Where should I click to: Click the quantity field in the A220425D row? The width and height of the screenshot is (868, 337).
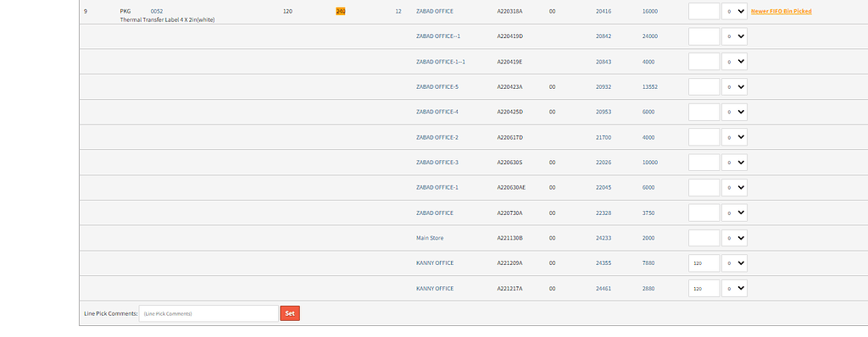pos(704,112)
